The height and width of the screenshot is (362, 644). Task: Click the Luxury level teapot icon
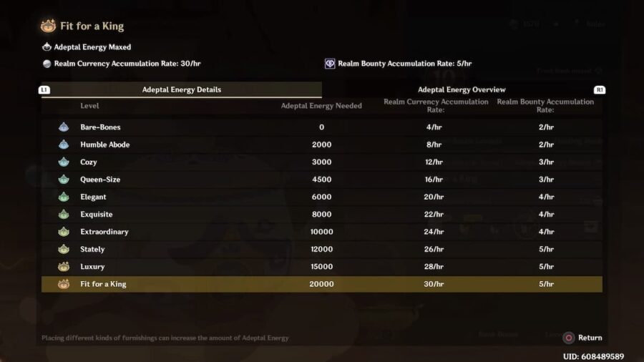64,266
